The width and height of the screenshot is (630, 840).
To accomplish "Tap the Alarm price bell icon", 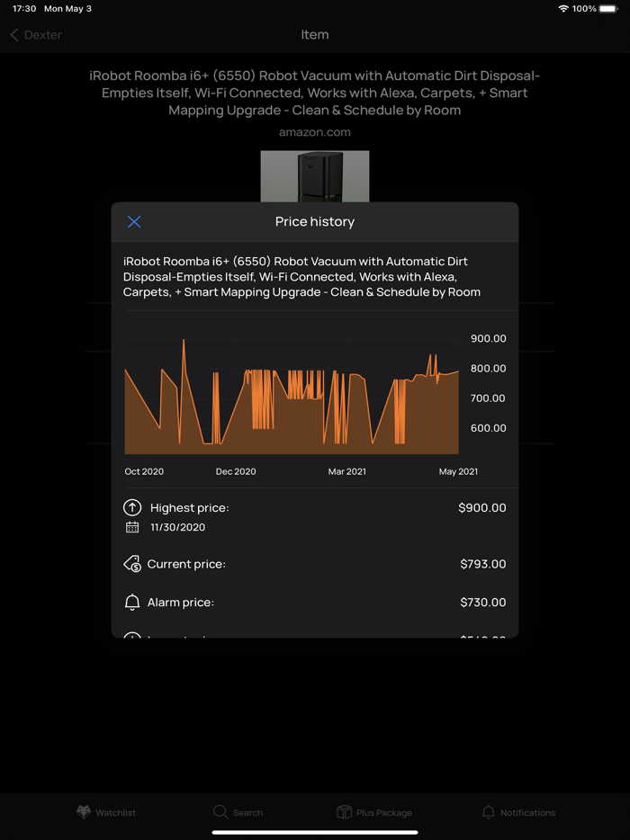I will click(x=132, y=603).
